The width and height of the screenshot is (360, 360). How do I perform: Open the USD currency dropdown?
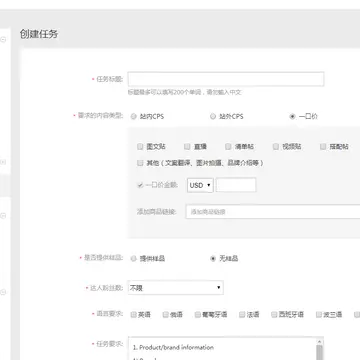pos(200,185)
